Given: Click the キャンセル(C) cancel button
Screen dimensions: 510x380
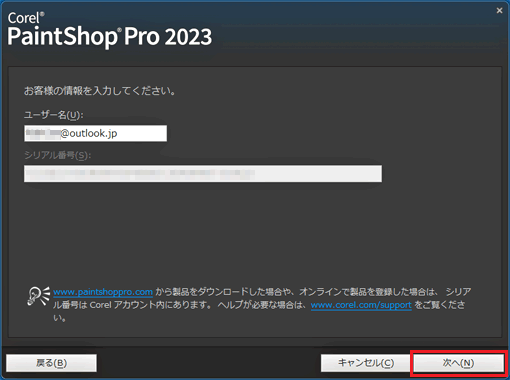Looking at the screenshot, I should pos(366,363).
